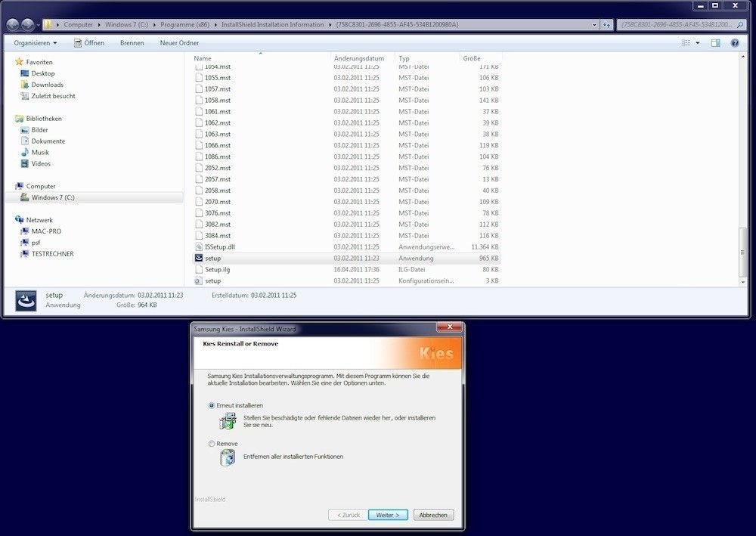Select the Remove radio button
This screenshot has height=536, width=756.
[211, 444]
